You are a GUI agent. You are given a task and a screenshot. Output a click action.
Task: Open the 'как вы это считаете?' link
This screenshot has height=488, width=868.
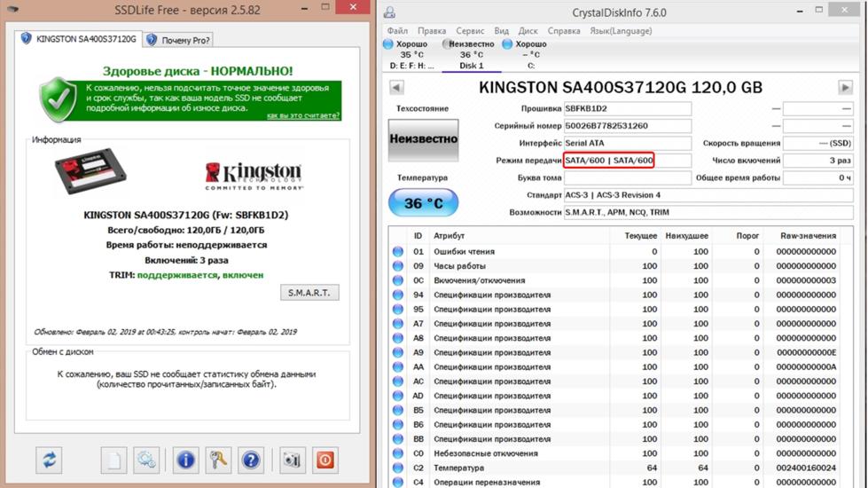pos(303,115)
